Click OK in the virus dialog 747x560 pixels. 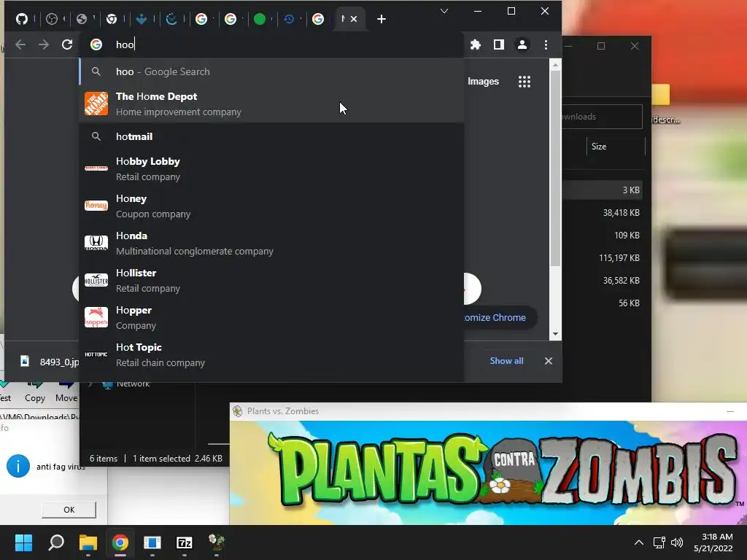point(69,510)
